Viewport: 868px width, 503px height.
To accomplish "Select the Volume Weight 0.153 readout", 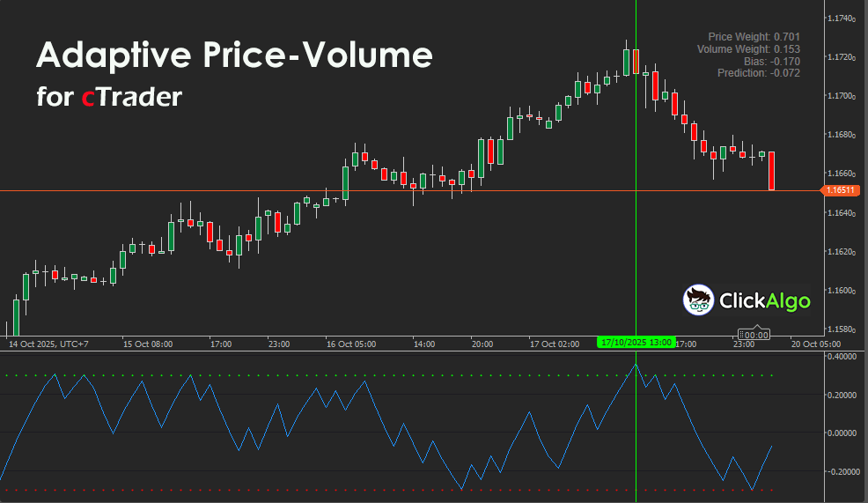I will pyautogui.click(x=748, y=49).
